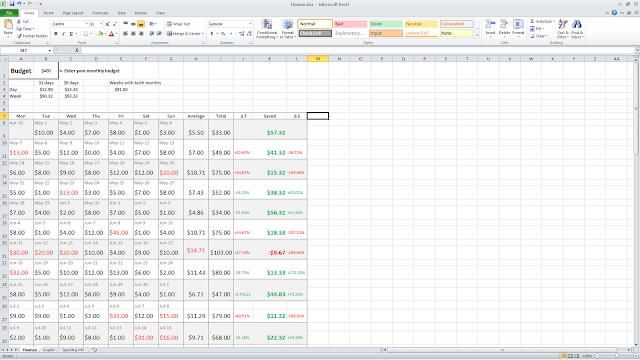Open the Font size dropdown
Screen dimensions: 640x360
pyautogui.click(x=101, y=24)
